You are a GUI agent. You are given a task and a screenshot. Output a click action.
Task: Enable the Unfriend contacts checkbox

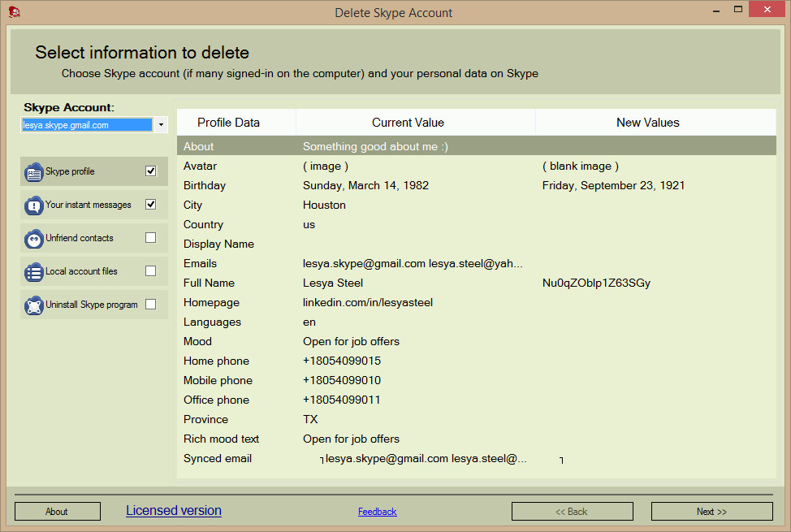pyautogui.click(x=150, y=238)
